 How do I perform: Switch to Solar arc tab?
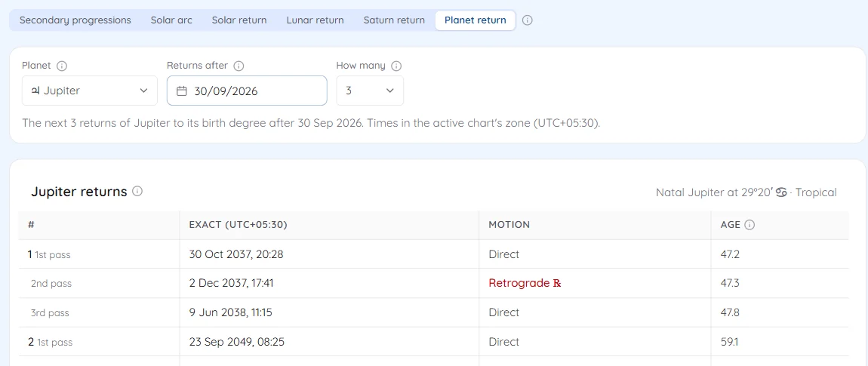(x=171, y=20)
